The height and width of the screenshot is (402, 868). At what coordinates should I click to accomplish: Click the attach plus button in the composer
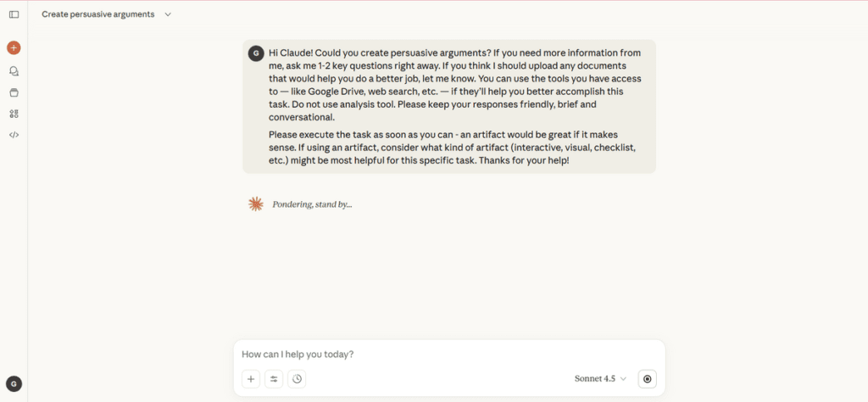(251, 379)
